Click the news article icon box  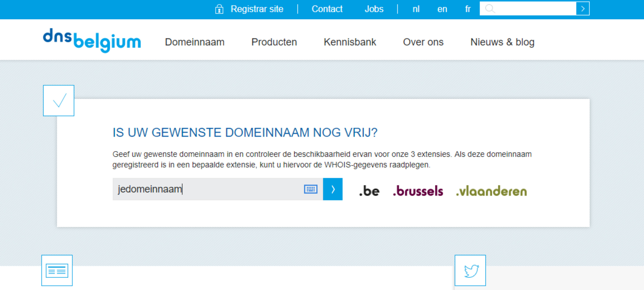[57, 270]
